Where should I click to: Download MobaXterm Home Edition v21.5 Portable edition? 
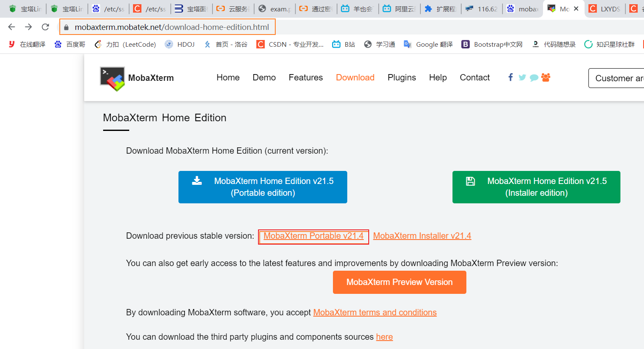point(263,187)
